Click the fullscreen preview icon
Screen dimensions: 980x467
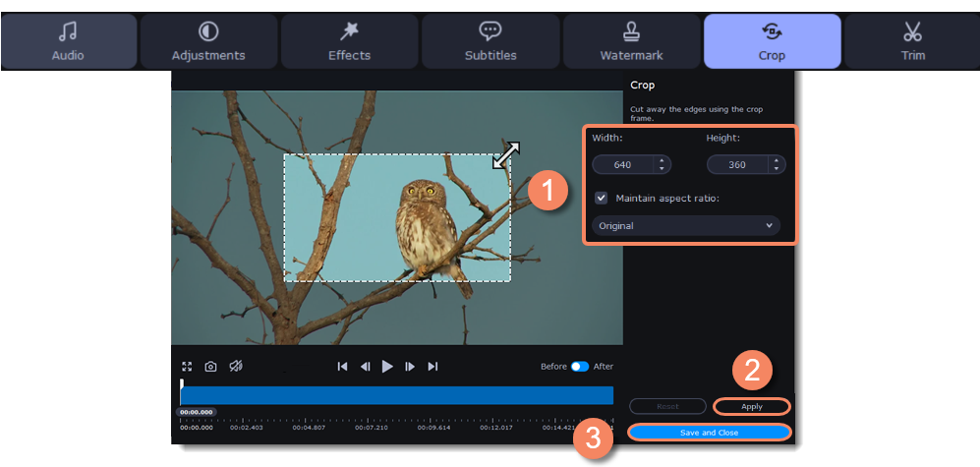(187, 367)
